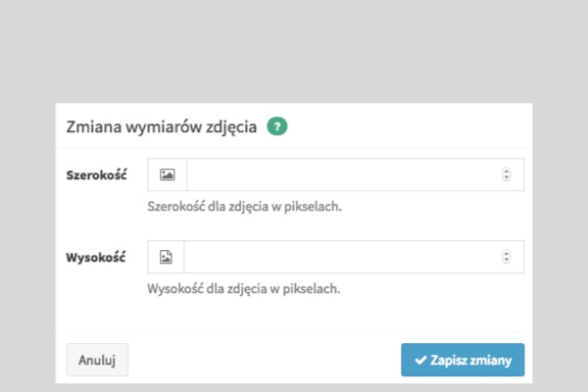Click the green help question mark icon
Screen dimensions: 588x392
[277, 126]
